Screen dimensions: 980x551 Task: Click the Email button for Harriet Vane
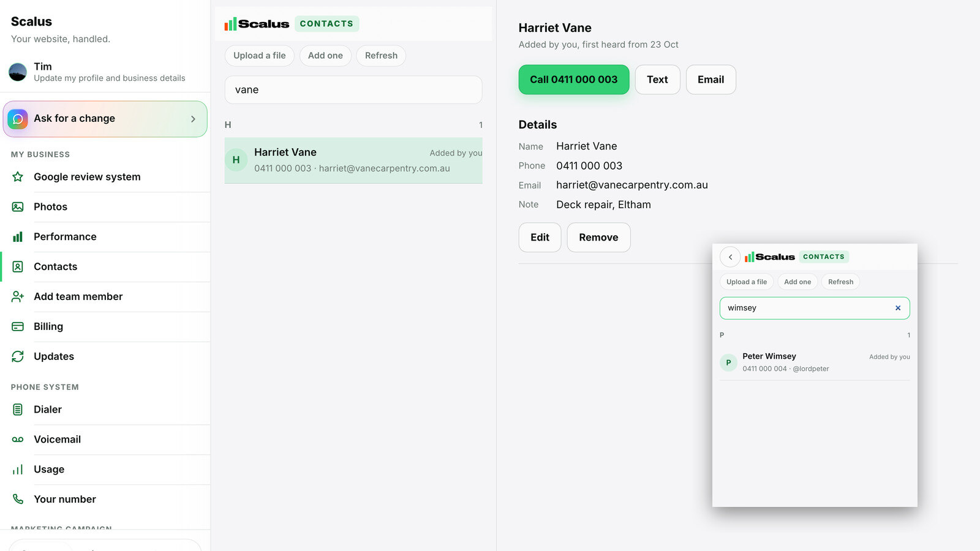(710, 80)
